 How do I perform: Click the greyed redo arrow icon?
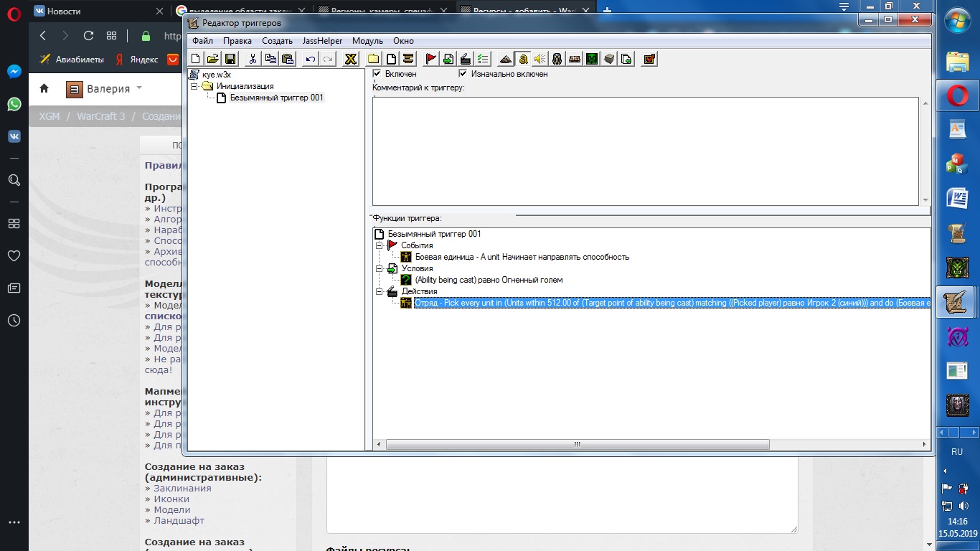pyautogui.click(x=327, y=59)
